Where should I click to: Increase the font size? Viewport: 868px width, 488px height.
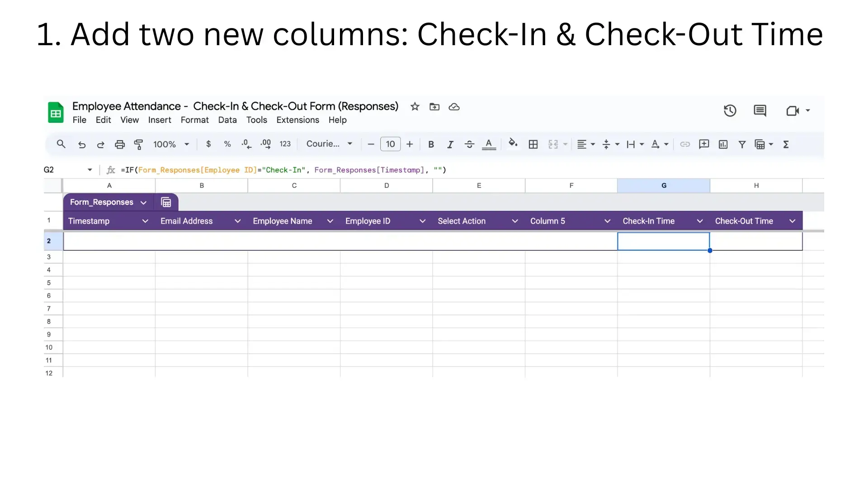pos(410,144)
